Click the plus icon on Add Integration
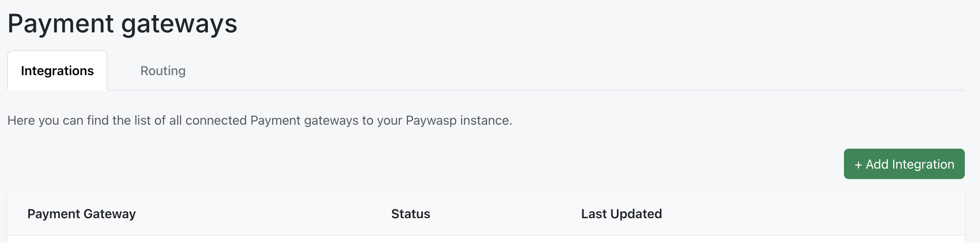This screenshot has width=980, height=243. [859, 164]
